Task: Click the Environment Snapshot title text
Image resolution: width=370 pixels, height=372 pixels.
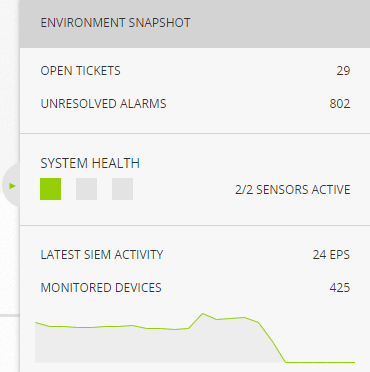Action: click(x=115, y=23)
